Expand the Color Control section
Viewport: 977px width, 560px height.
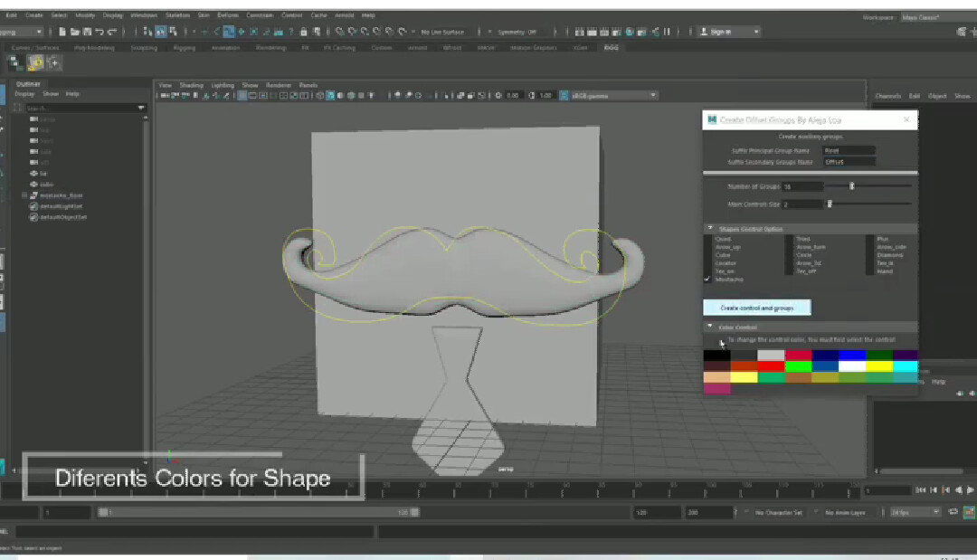pyautogui.click(x=711, y=326)
